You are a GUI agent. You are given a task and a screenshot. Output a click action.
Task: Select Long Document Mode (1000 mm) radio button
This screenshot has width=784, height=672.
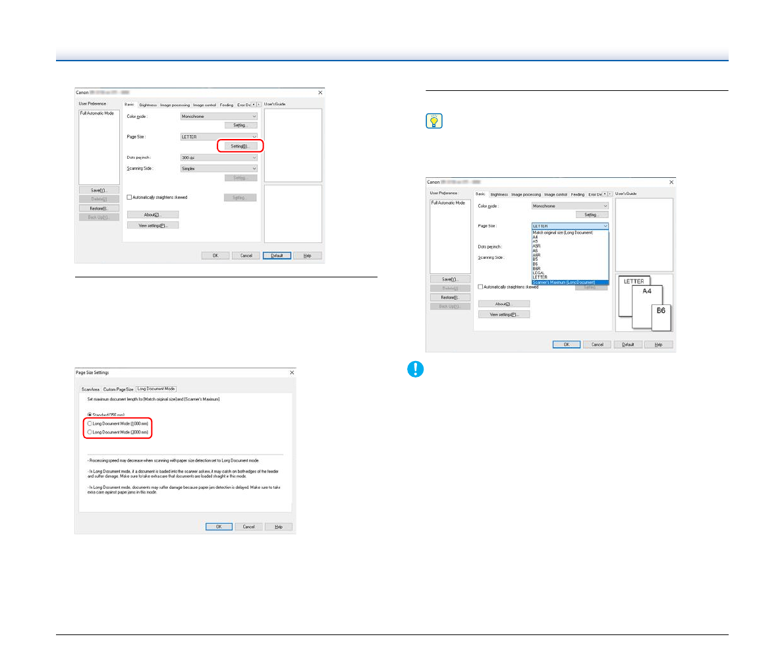pos(90,424)
